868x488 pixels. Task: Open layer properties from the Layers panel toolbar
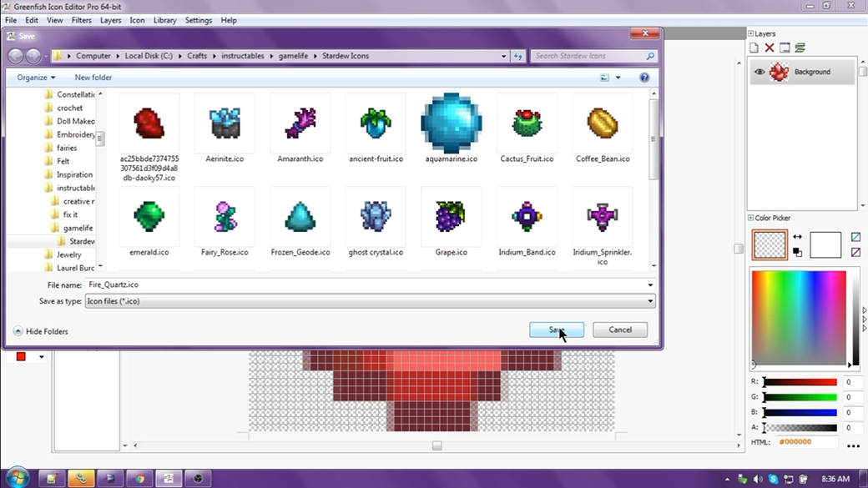[785, 48]
